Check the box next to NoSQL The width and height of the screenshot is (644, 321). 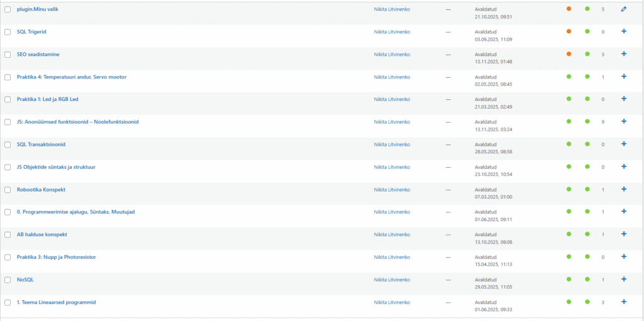8,280
